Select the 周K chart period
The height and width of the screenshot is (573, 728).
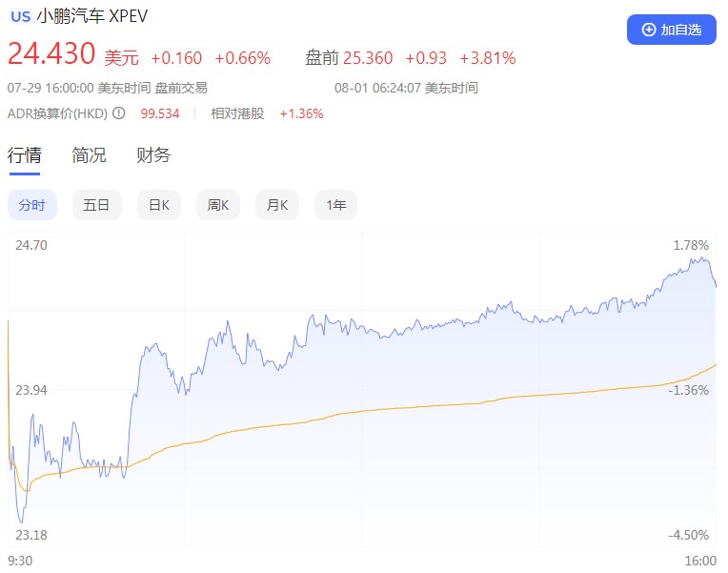[218, 205]
